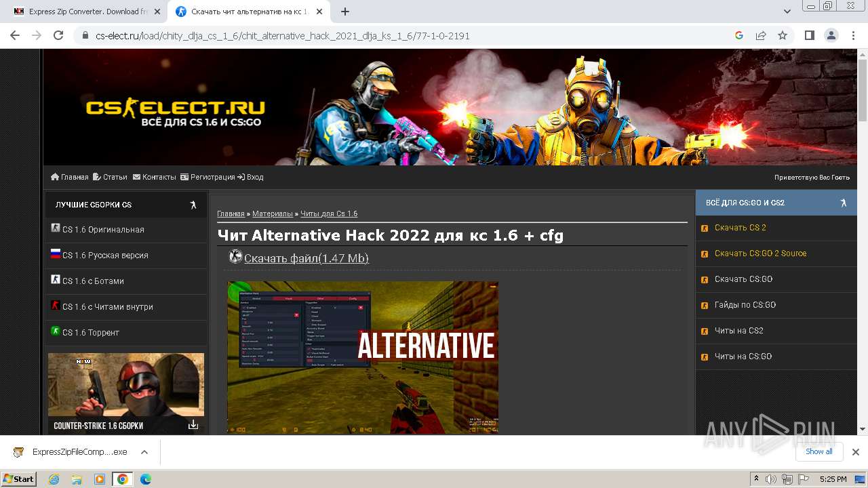Close the Express Zip Converter tab

click(x=157, y=12)
